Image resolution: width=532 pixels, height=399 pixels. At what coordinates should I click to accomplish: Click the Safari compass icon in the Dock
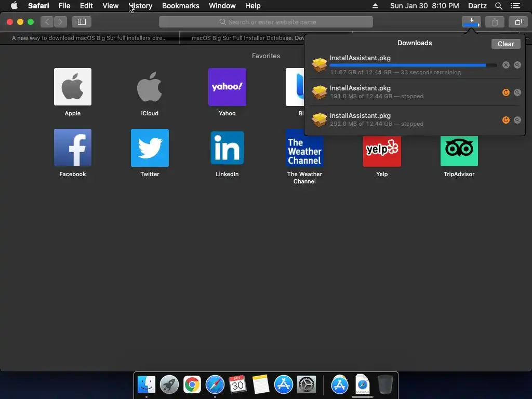pos(215,384)
